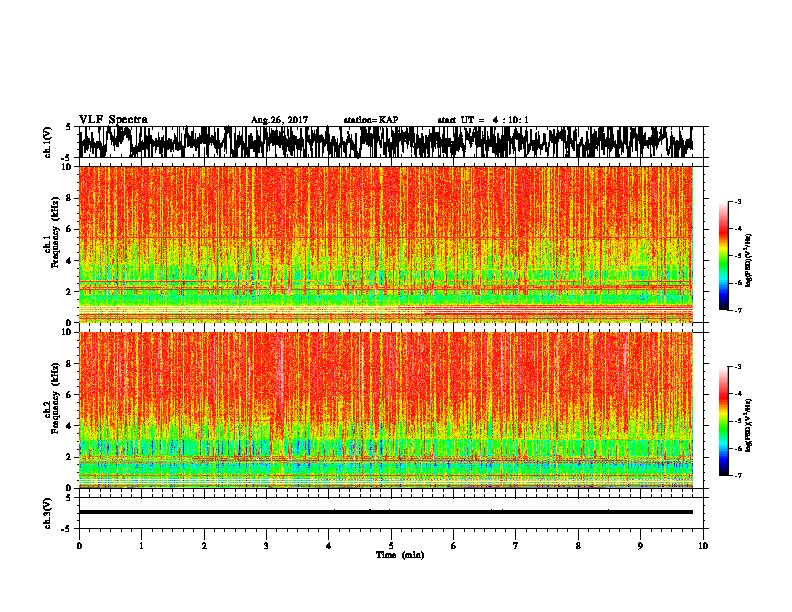The width and height of the screenshot is (792, 612).
Task: Click the time axis tick label '2'
Action: pyautogui.click(x=204, y=546)
